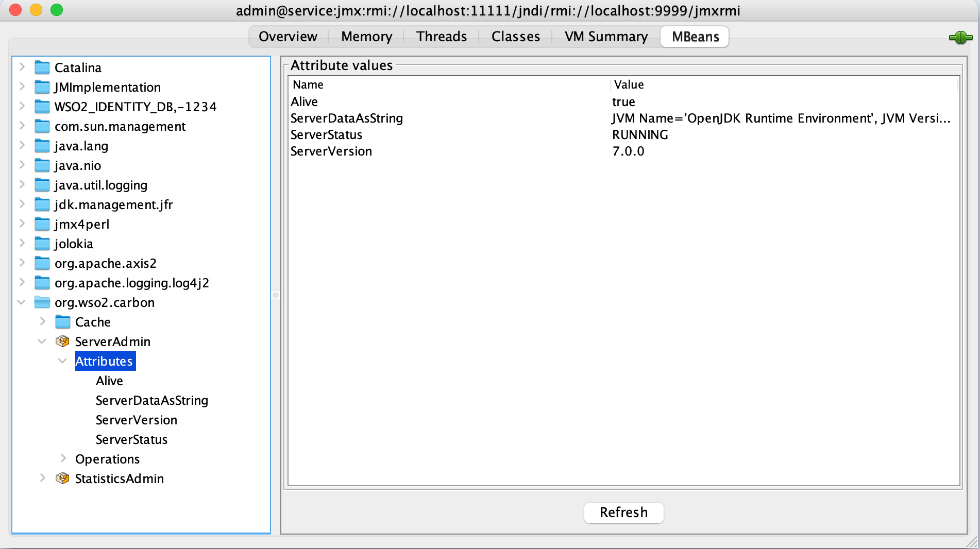Select ServerStatus in the tree
Image resolution: width=980 pixels, height=549 pixels.
tap(132, 439)
